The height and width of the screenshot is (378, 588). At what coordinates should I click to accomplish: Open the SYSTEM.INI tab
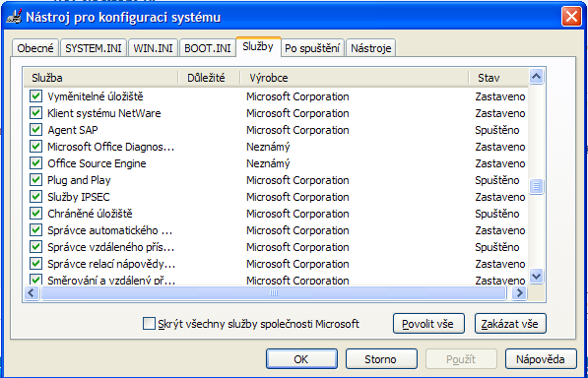point(94,48)
